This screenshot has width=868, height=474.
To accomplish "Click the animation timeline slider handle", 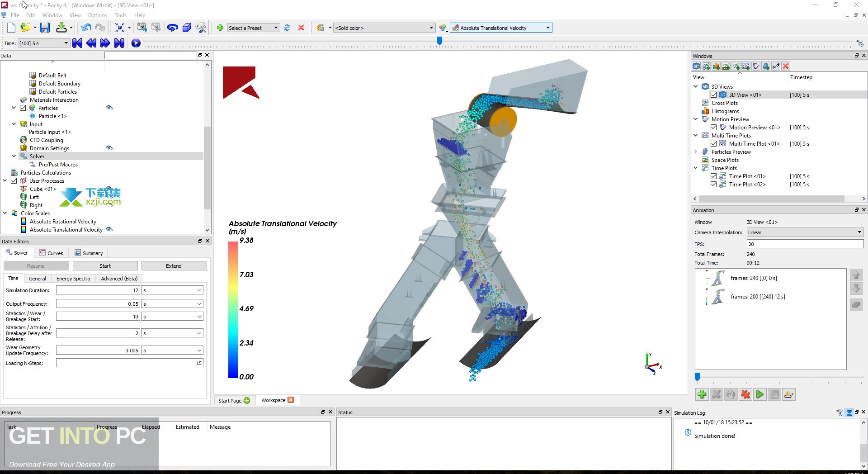I will pos(697,377).
